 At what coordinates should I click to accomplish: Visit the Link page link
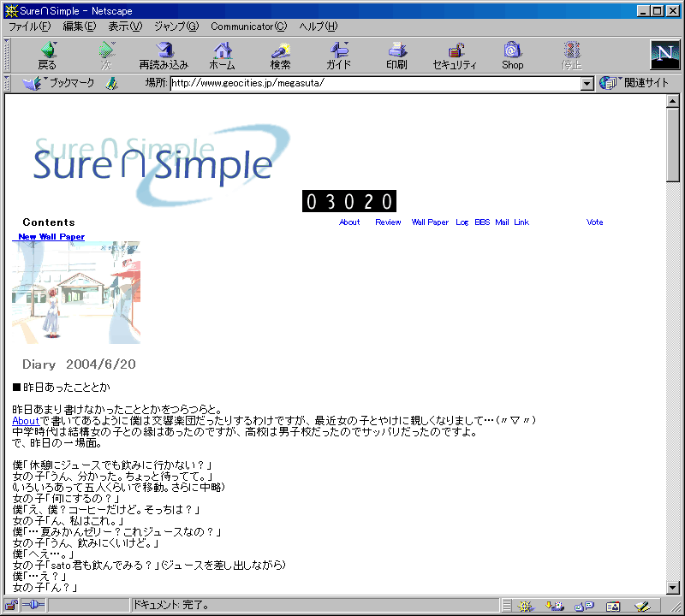(521, 222)
